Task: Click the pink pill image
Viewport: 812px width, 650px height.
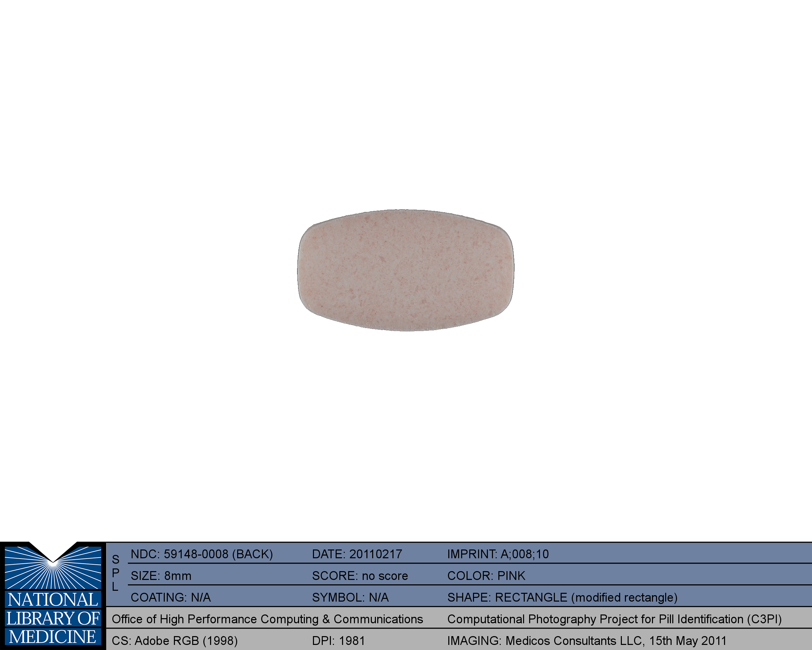Action: coord(406,270)
